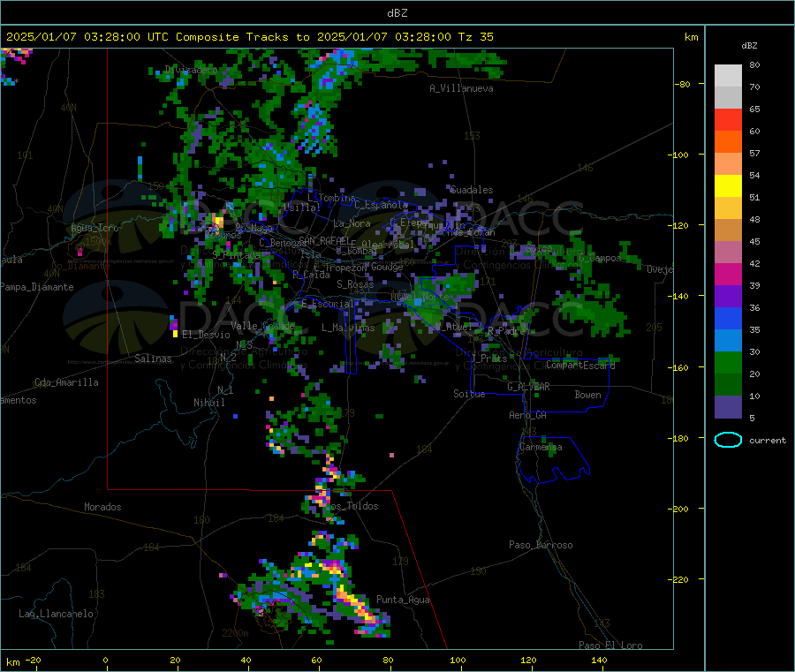
Task: Select the magenta 39-42 dBZ swatch
Action: [728, 274]
